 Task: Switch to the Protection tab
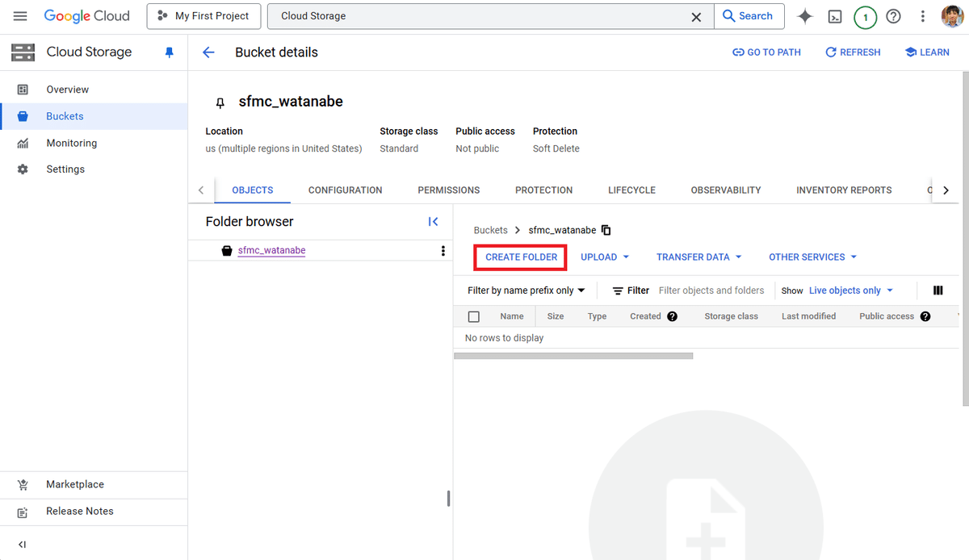(544, 190)
